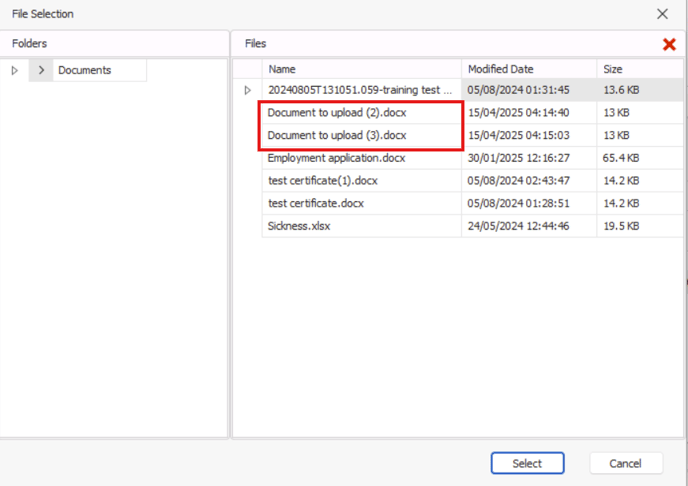The width and height of the screenshot is (688, 486).
Task: Click the Cancel button
Action: coord(626,463)
